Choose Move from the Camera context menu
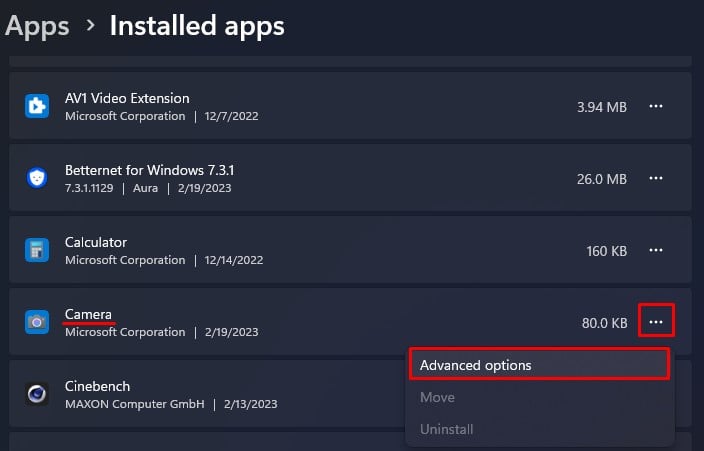The height and width of the screenshot is (451, 704). point(539,398)
